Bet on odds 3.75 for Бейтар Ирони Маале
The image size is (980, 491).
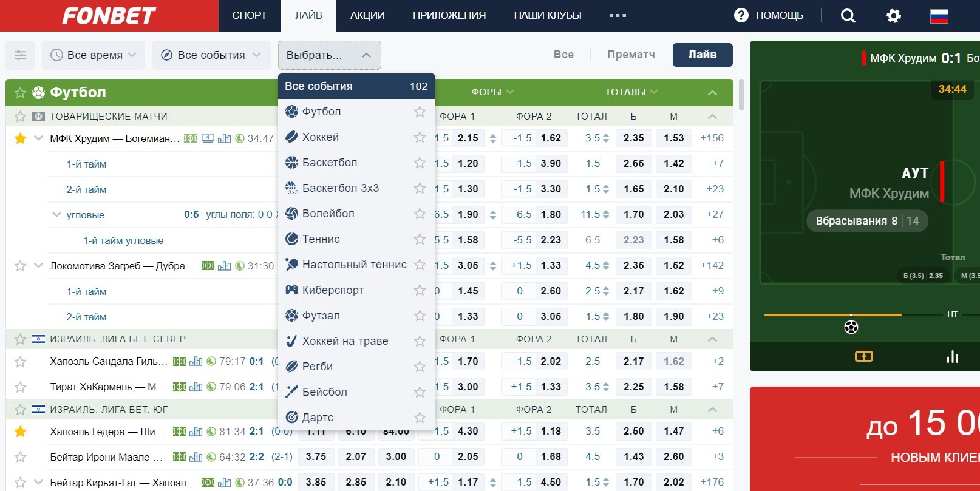[x=316, y=457]
